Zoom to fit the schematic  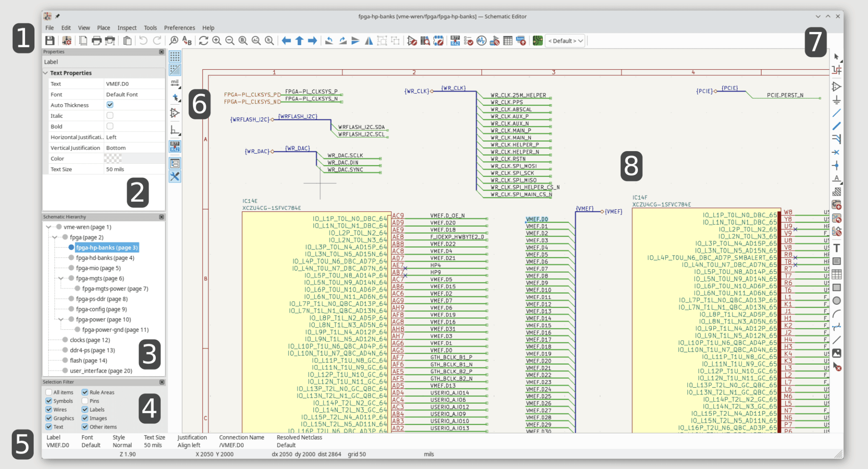(x=243, y=41)
